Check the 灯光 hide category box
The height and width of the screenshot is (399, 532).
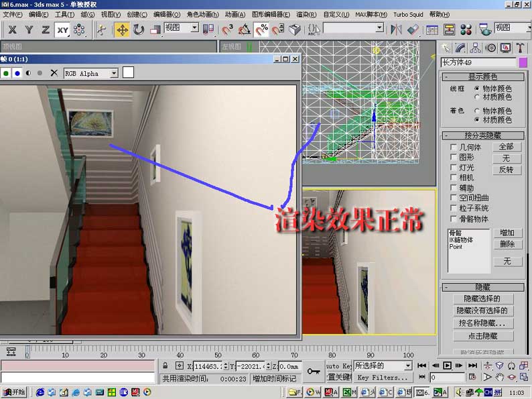453,167
